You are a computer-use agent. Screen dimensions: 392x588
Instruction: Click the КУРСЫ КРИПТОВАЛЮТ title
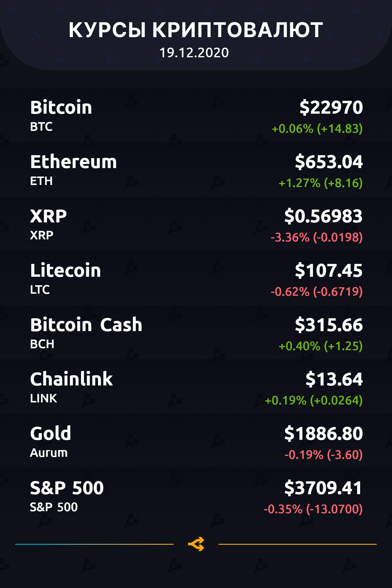click(196, 30)
